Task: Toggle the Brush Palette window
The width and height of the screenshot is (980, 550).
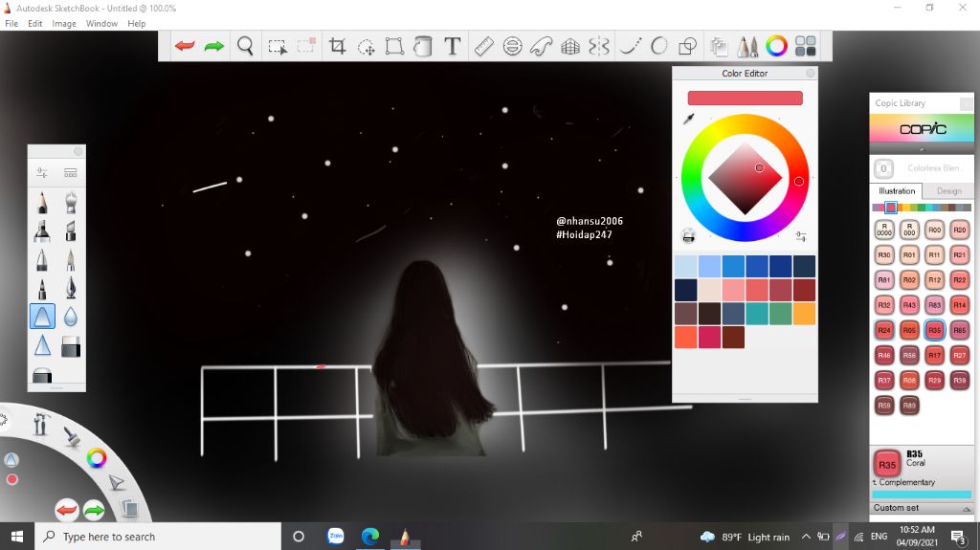Action: point(747,46)
